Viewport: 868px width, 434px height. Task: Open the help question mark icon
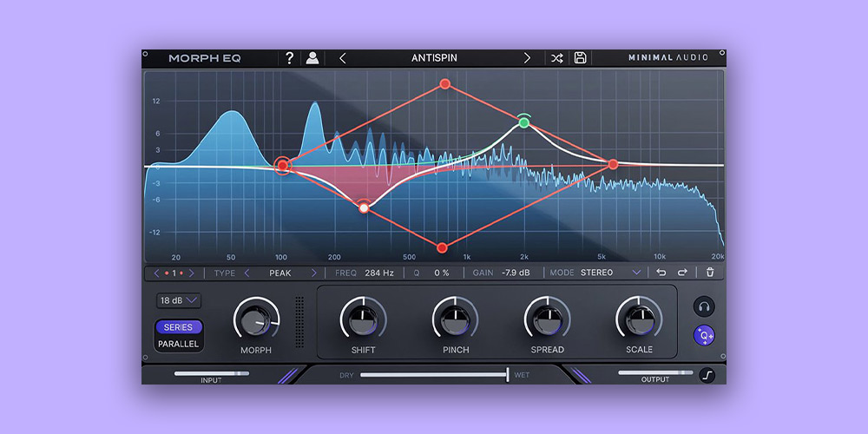tap(289, 58)
